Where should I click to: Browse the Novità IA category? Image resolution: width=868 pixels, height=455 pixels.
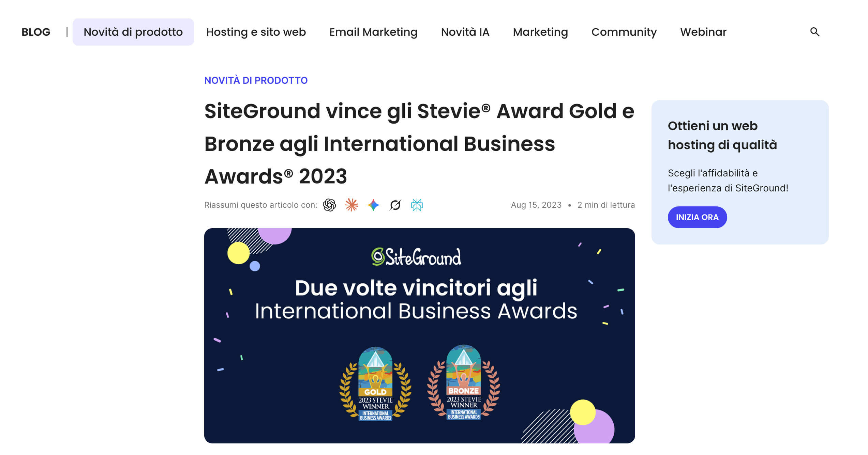(465, 32)
